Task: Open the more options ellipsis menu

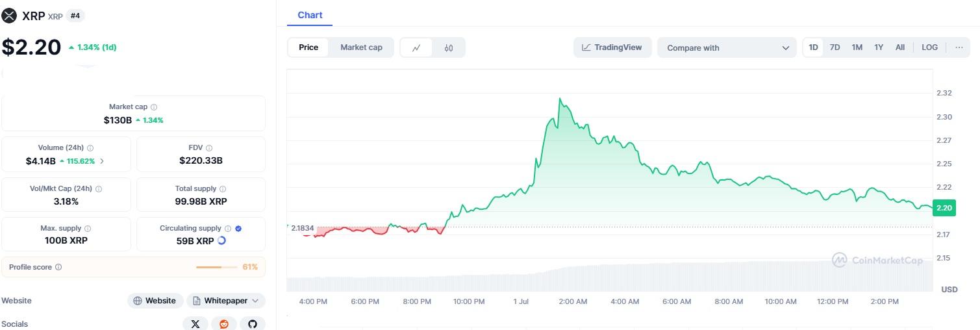Action: click(959, 47)
